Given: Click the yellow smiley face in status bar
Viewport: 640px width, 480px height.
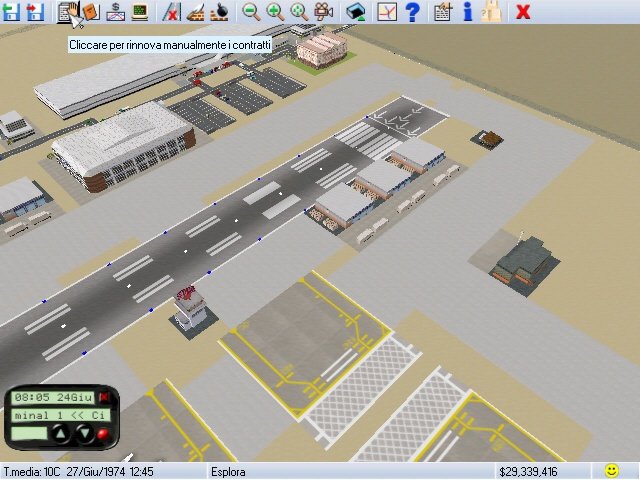Looking at the screenshot, I should pyautogui.click(x=611, y=471).
